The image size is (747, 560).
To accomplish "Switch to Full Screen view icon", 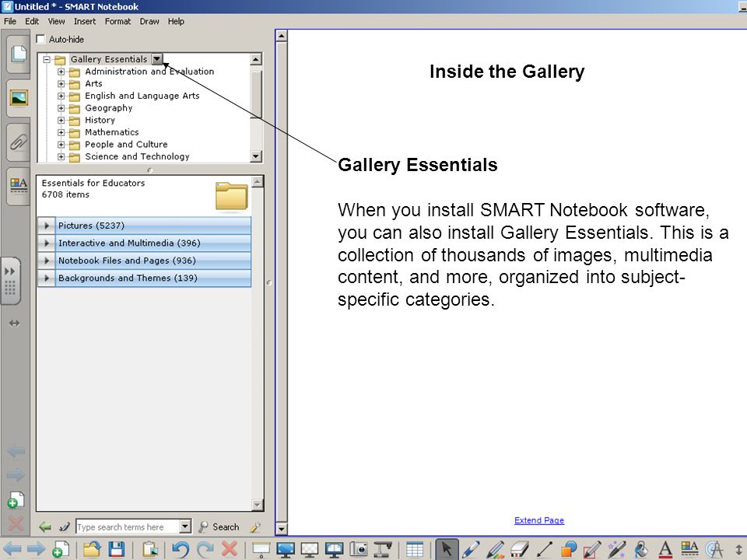I will 286,550.
